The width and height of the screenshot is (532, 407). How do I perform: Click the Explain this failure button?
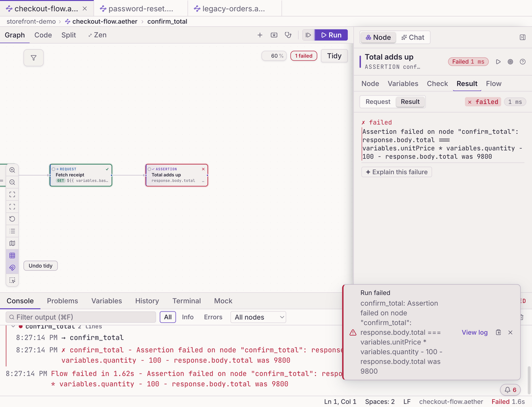click(x=397, y=172)
